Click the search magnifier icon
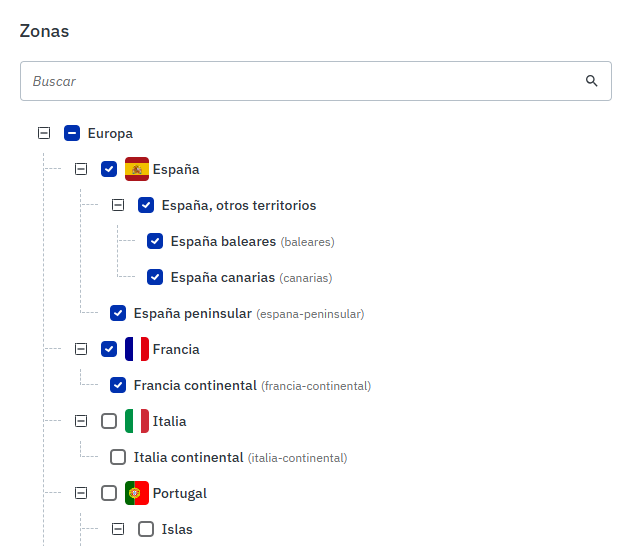The height and width of the screenshot is (546, 619). 591,81
